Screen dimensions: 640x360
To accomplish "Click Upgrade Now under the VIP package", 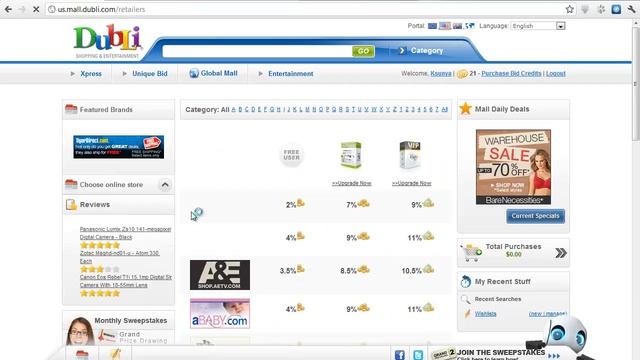I will (411, 183).
